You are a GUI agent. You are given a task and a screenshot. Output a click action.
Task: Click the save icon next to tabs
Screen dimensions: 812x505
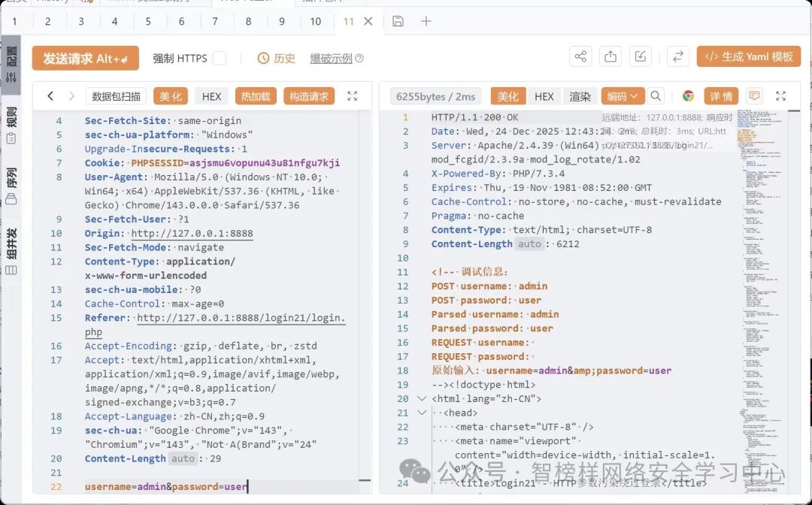pyautogui.click(x=398, y=21)
